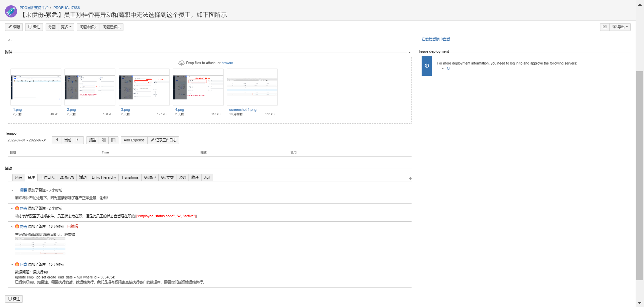Viewport: 644px width, 307px height.
Task: Click the upload cloud icon in attachments
Action: [x=181, y=63]
